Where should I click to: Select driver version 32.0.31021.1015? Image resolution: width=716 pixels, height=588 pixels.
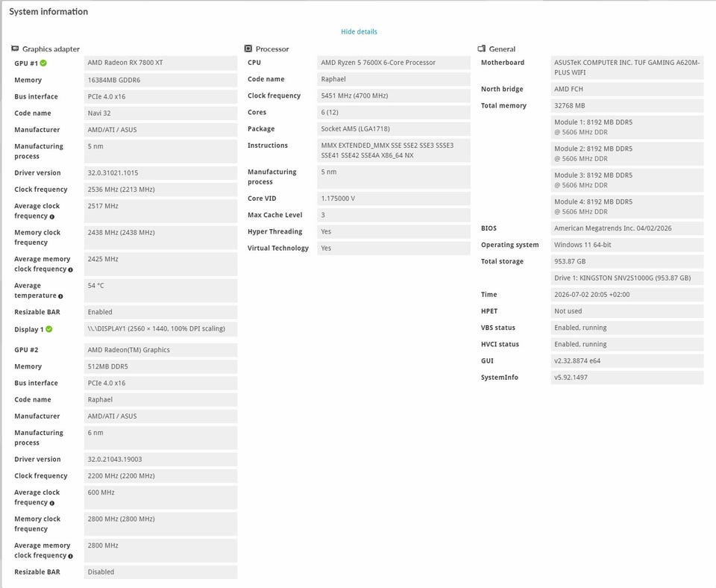coord(161,172)
